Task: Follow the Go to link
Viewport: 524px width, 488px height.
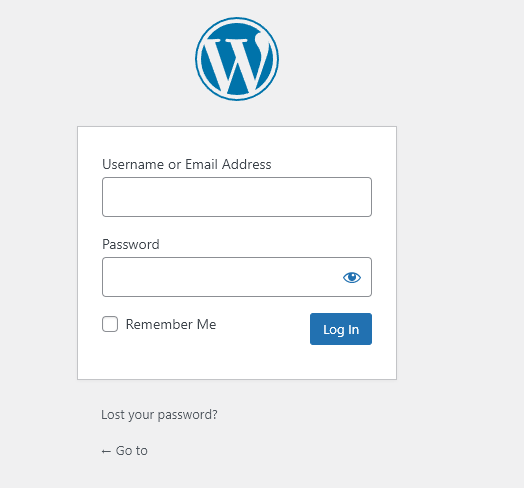Action: coord(124,451)
